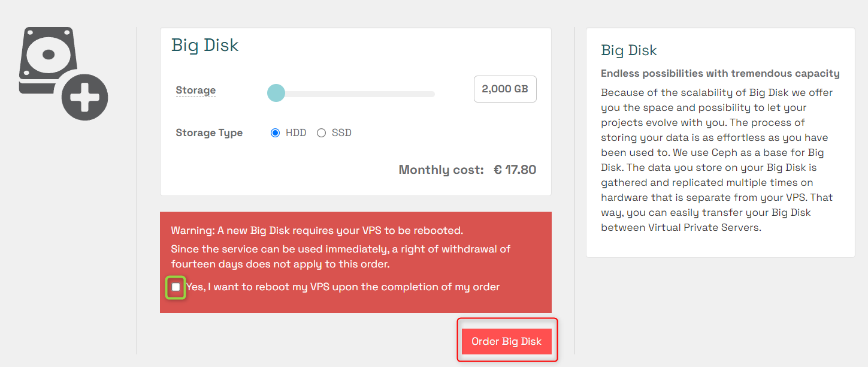Select the HDD storage type radio button
The height and width of the screenshot is (367, 868).
click(276, 133)
